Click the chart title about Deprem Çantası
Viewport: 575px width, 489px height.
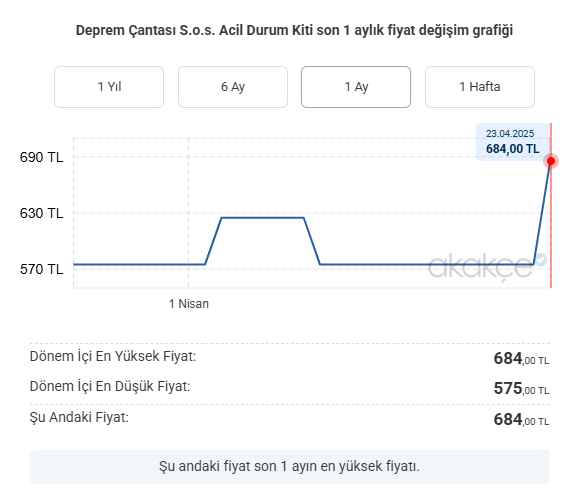point(294,30)
